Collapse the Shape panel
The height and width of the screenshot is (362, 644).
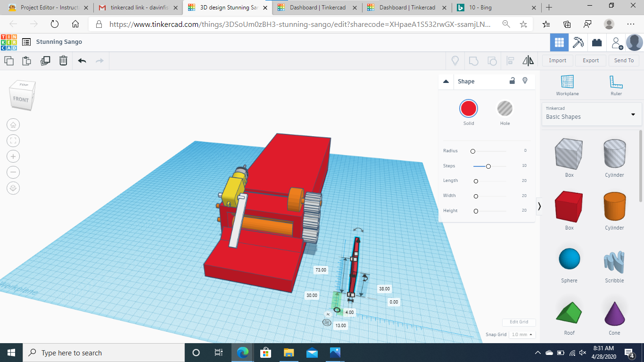click(x=446, y=82)
